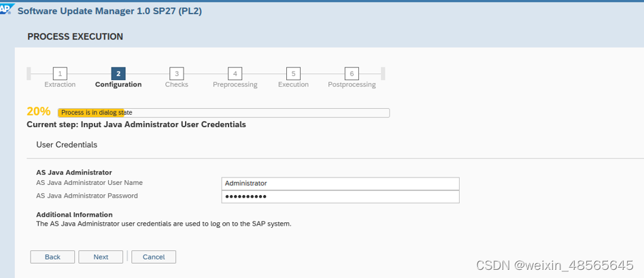Select step 5 Execution in roadmap
Viewport: 644px width, 278px height.
(x=293, y=74)
